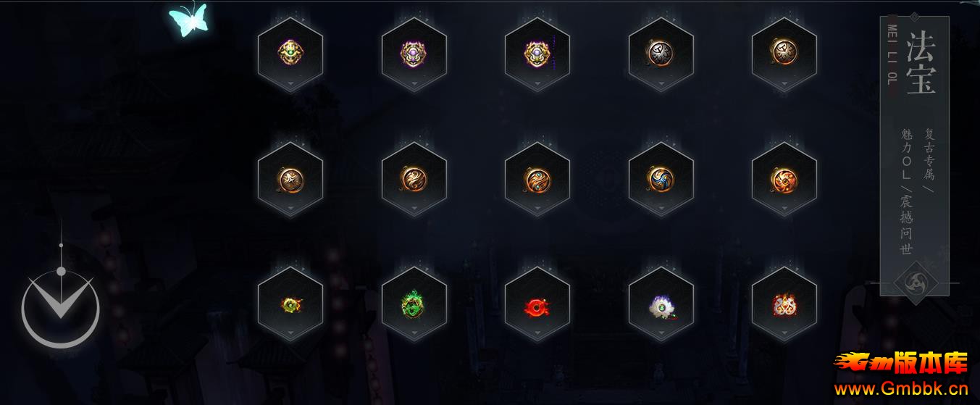This screenshot has height=405, width=980.
Task: Open the green eye artifact hexagon
Action: pyautogui.click(x=290, y=304)
